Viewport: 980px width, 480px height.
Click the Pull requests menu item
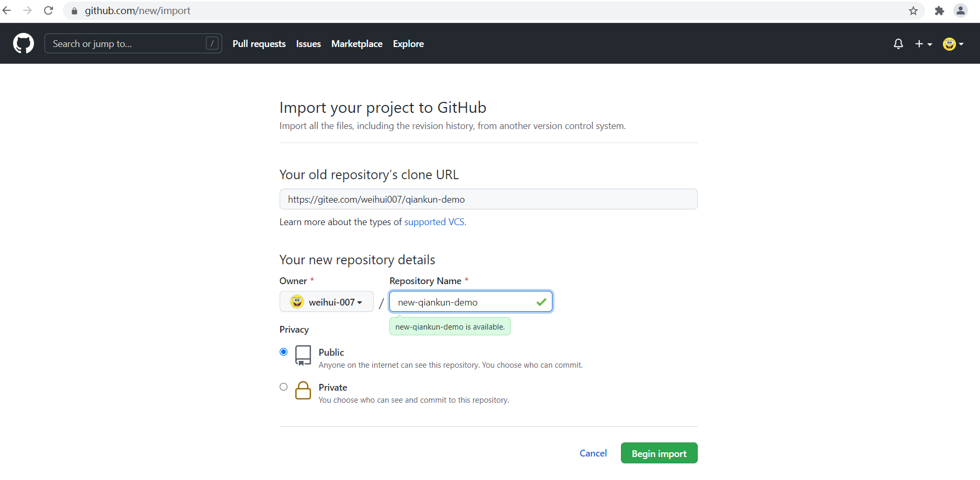[x=259, y=44]
